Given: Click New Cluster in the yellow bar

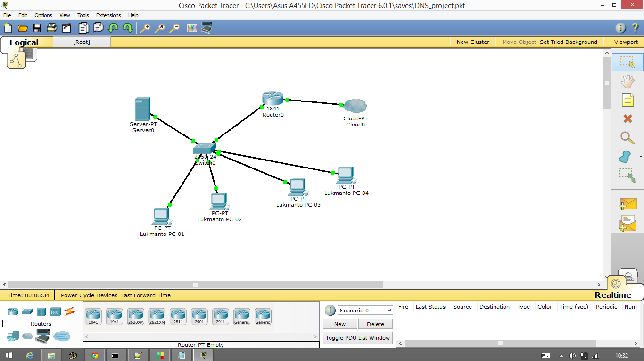Looking at the screenshot, I should tap(473, 42).
